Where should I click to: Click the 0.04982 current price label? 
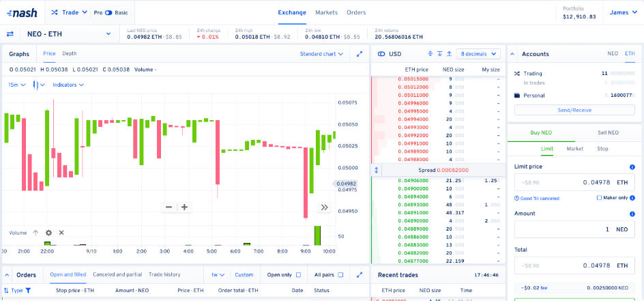point(345,184)
